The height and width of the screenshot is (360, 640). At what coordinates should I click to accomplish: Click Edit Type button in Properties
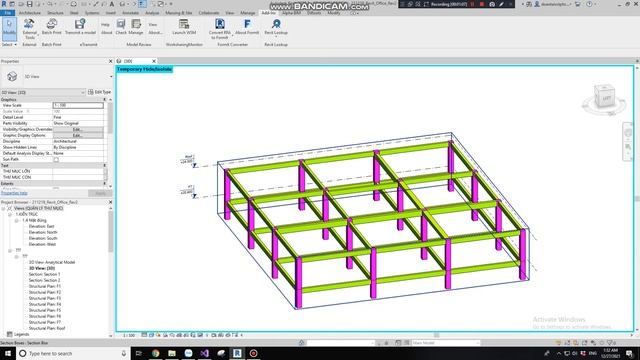click(x=100, y=92)
